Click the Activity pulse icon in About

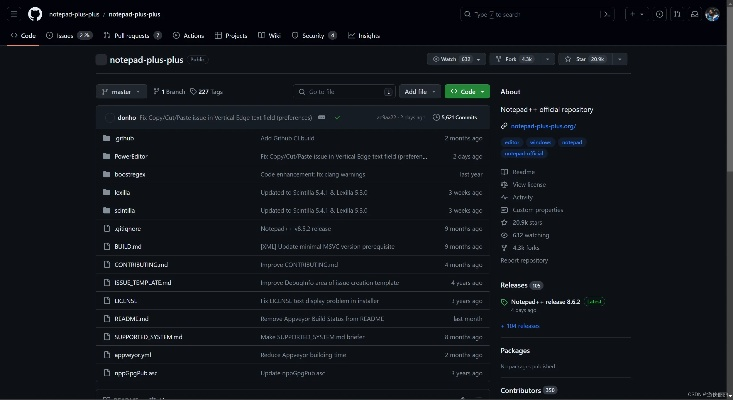coord(505,197)
